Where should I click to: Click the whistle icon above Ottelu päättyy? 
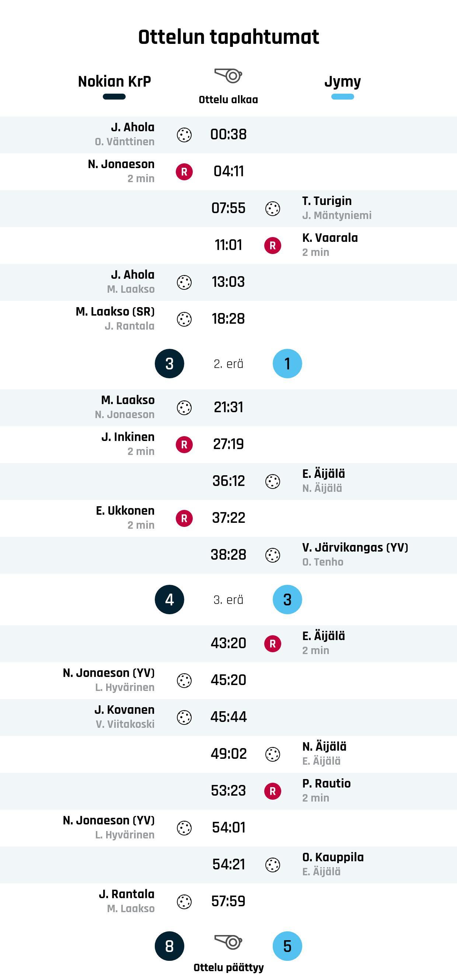pos(228,942)
